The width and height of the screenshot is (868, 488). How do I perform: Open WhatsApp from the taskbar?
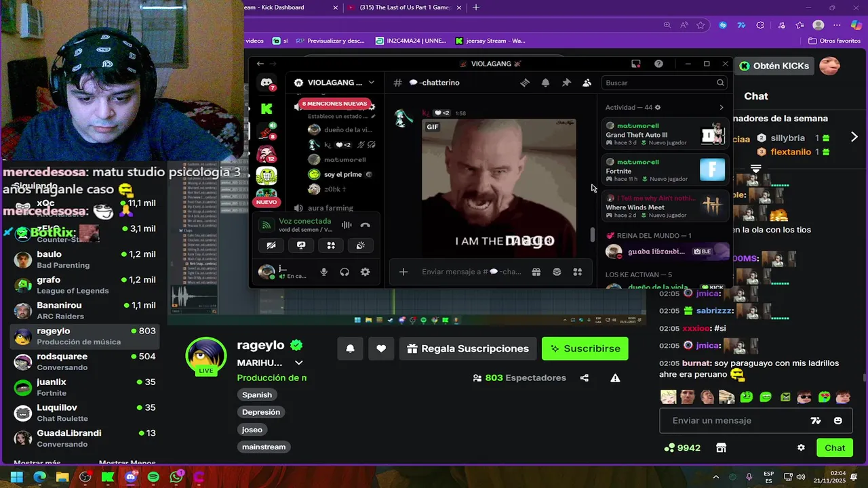coord(176,477)
